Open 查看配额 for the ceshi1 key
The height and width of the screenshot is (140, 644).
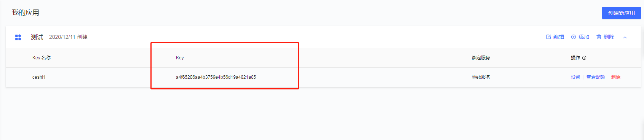596,77
